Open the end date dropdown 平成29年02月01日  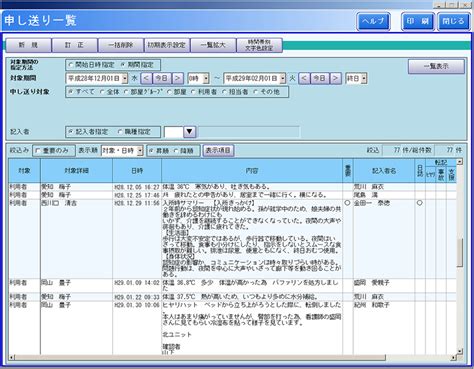283,79
